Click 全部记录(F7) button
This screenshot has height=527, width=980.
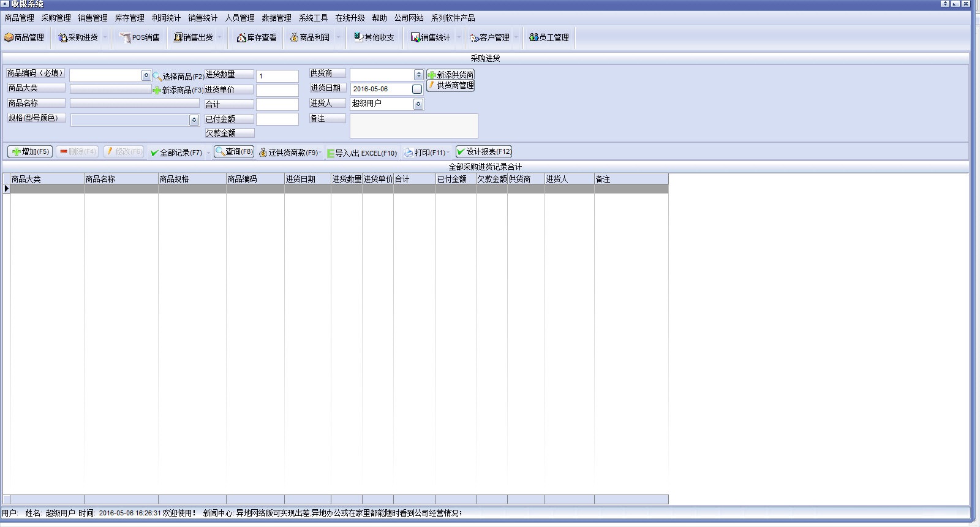coord(176,153)
